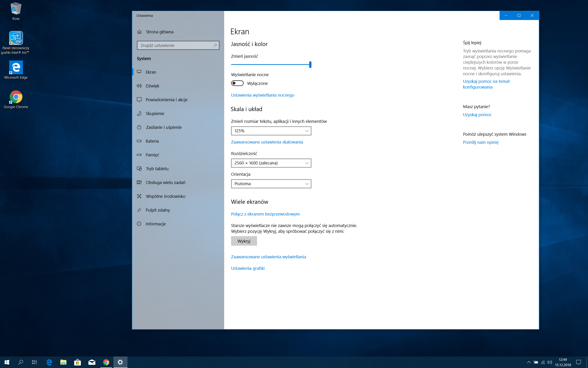Viewport: 588px width, 368px height.
Task: Open Zaawansowane ustawienia wyświetlania link
Action: (x=269, y=257)
